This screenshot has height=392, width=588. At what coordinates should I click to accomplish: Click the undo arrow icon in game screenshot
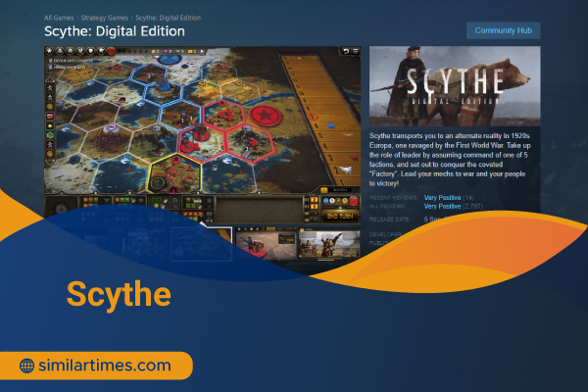click(346, 51)
